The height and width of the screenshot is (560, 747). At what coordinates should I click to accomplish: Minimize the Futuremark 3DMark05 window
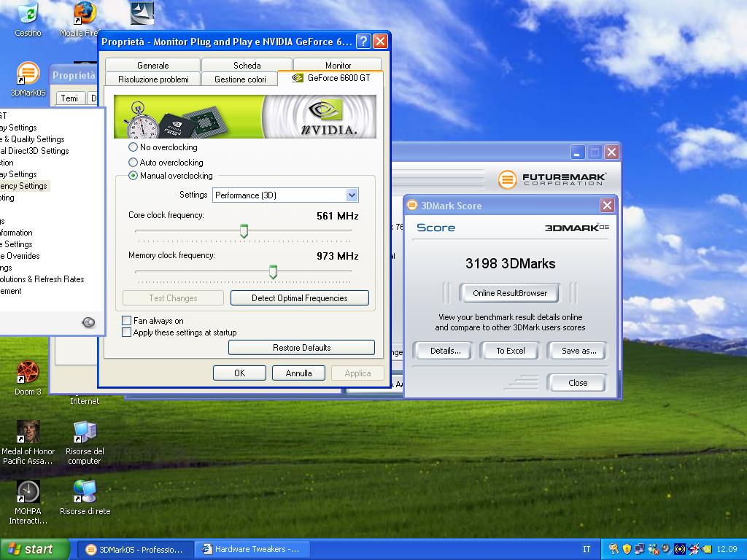click(x=577, y=152)
